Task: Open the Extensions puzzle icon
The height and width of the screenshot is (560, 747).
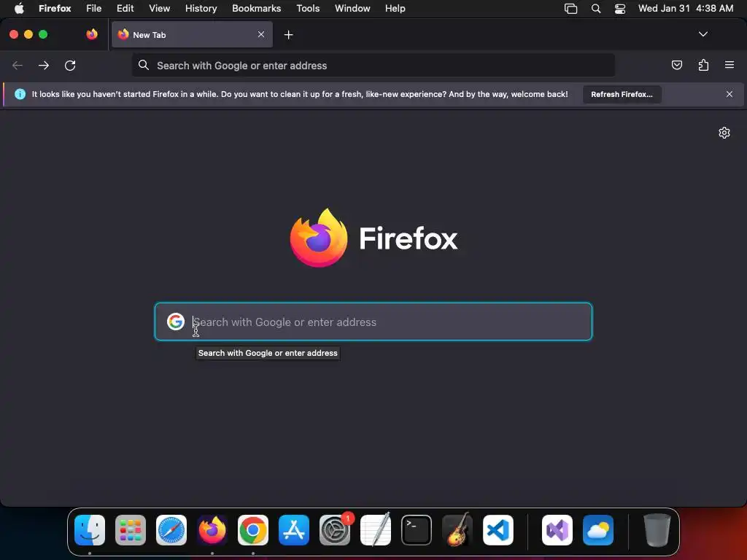Action: (x=703, y=65)
